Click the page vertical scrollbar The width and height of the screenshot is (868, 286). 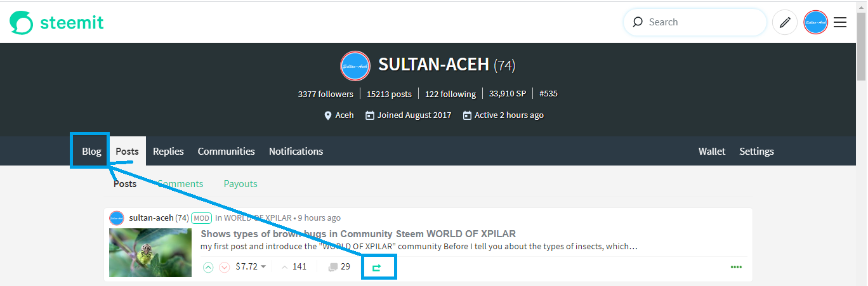pyautogui.click(x=862, y=143)
